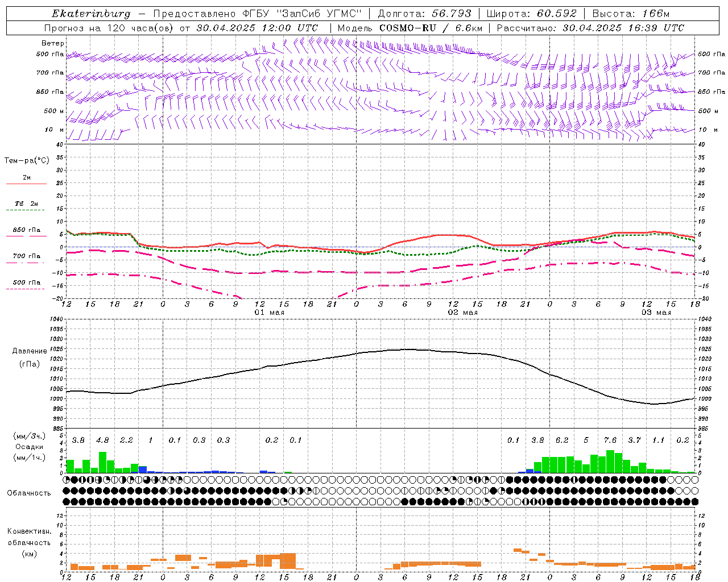This screenshot has height=582, width=728.
Task: Click the Ekaterinburg station title
Action: click(90, 14)
